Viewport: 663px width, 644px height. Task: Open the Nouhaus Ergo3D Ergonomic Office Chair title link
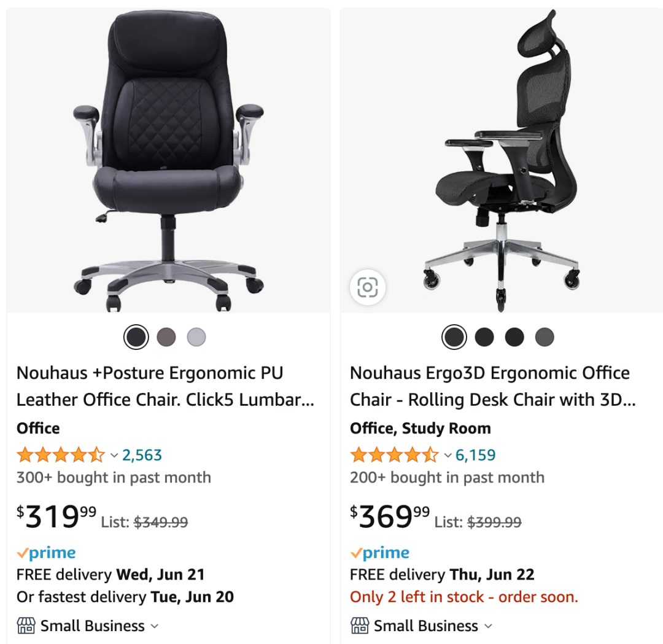coord(493,386)
